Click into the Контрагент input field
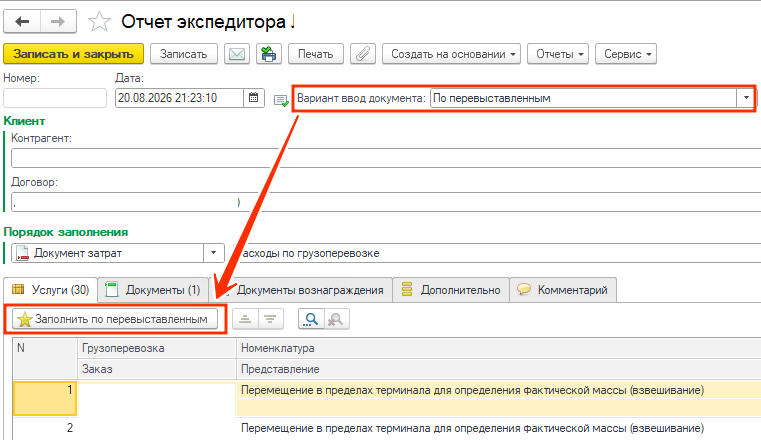This screenshot has height=440, width=761. pyautogui.click(x=386, y=158)
